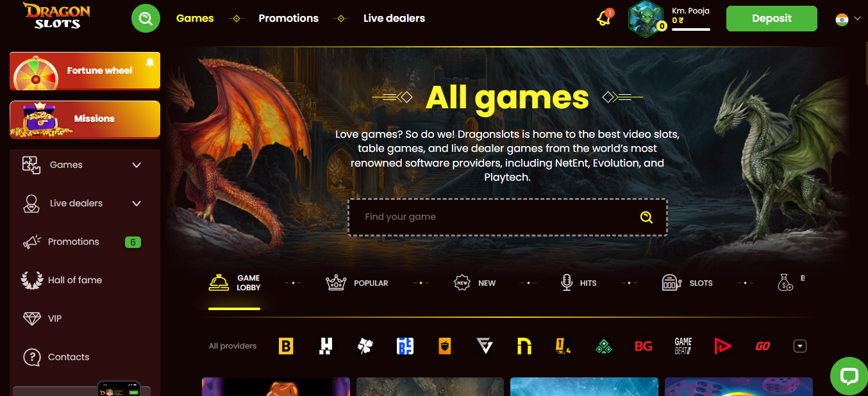868x396 pixels.
Task: Click the green Deposit button
Action: point(772,19)
